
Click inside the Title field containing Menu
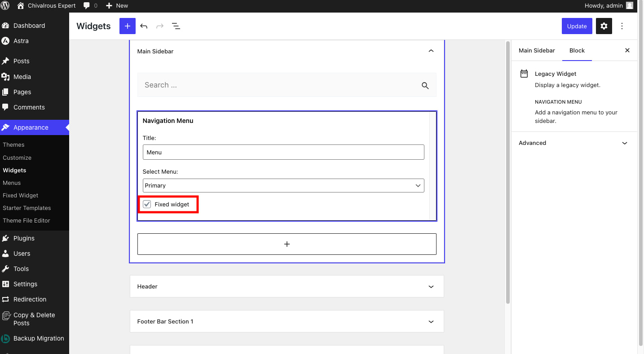coord(283,152)
